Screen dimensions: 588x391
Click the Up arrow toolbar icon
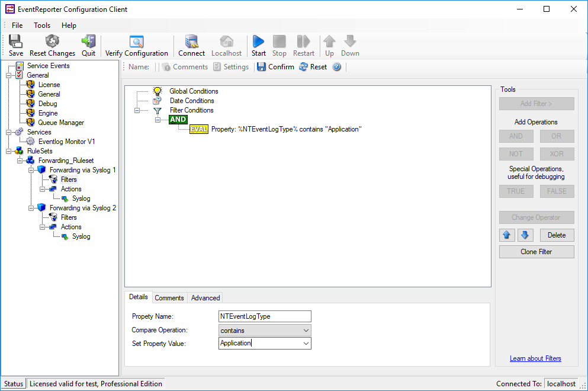[x=329, y=41]
